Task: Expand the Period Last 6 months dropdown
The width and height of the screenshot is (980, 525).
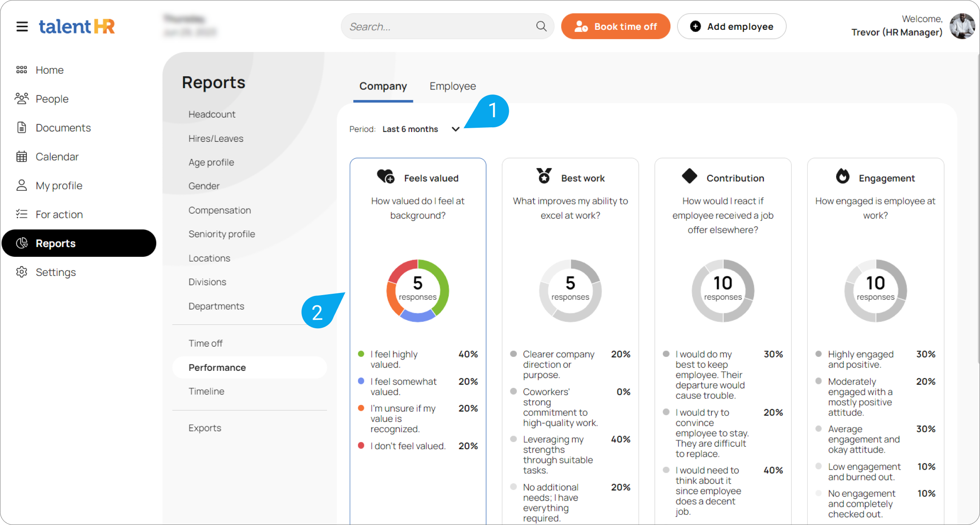Action: click(x=410, y=129)
